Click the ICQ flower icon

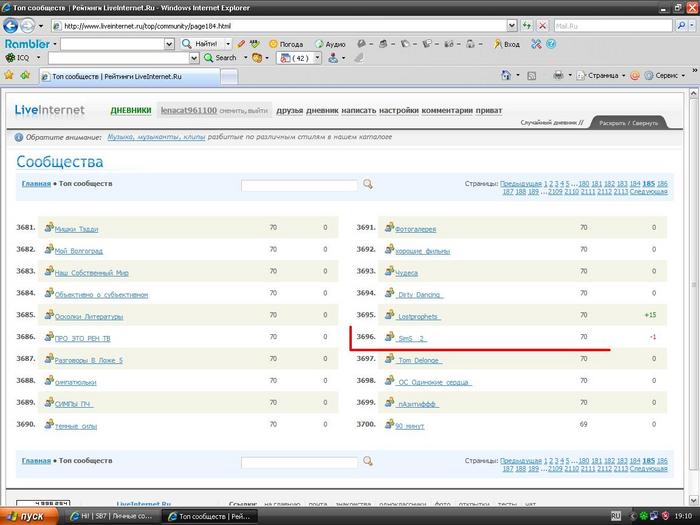tap(10, 58)
